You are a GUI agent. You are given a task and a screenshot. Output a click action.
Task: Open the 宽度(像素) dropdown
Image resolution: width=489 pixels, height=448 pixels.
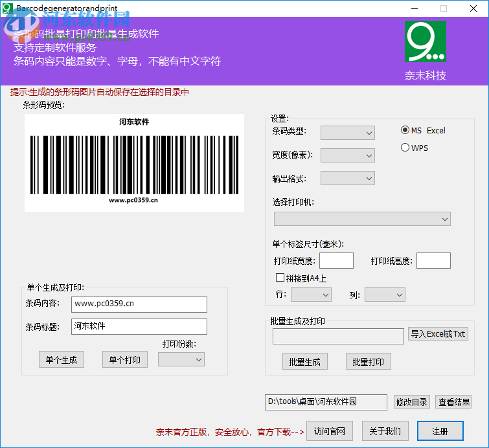[348, 155]
